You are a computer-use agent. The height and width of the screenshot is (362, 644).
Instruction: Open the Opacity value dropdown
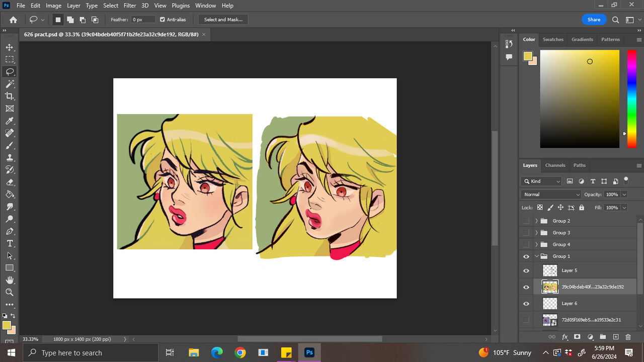click(x=624, y=195)
